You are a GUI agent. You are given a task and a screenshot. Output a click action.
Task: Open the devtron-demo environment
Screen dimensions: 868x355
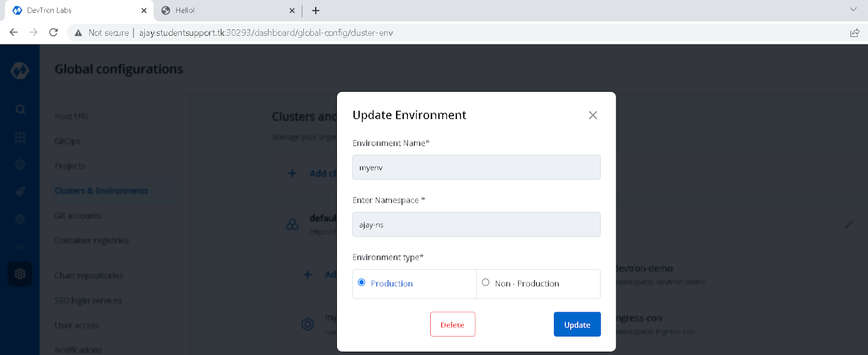(644, 269)
